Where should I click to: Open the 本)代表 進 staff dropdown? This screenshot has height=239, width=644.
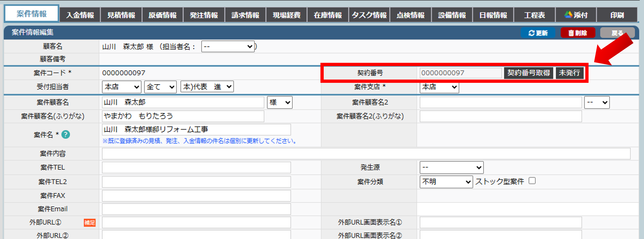[x=207, y=87]
